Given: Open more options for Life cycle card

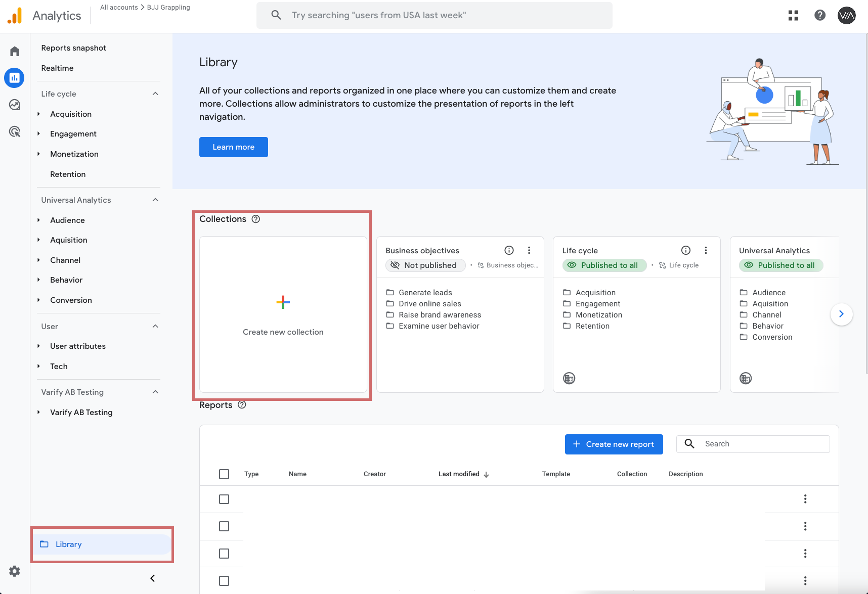Looking at the screenshot, I should (706, 250).
